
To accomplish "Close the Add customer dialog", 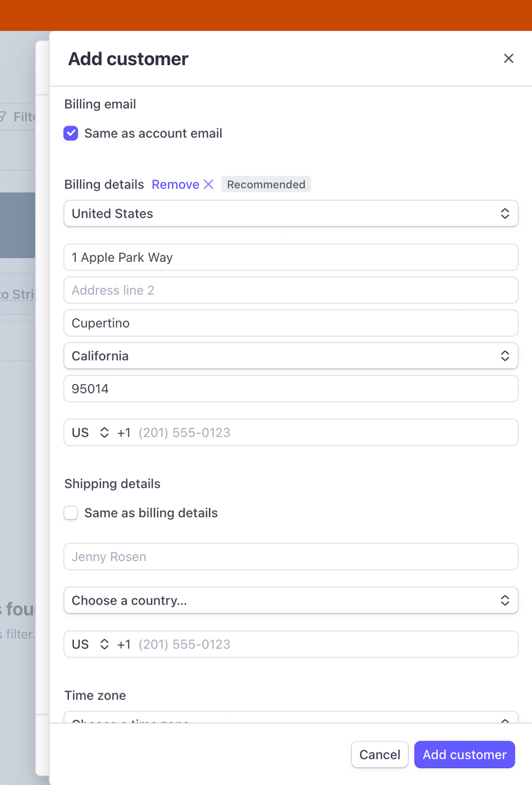I will click(508, 58).
